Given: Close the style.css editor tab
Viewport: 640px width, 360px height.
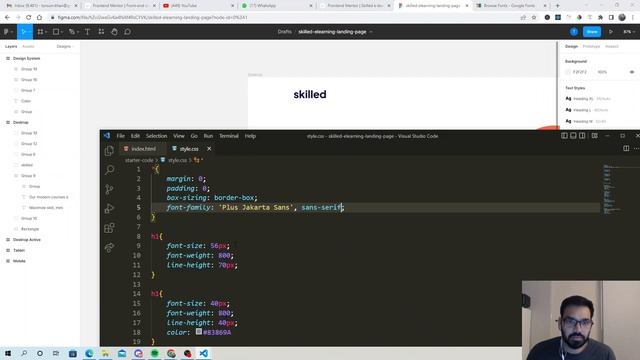Looking at the screenshot, I should [209, 149].
